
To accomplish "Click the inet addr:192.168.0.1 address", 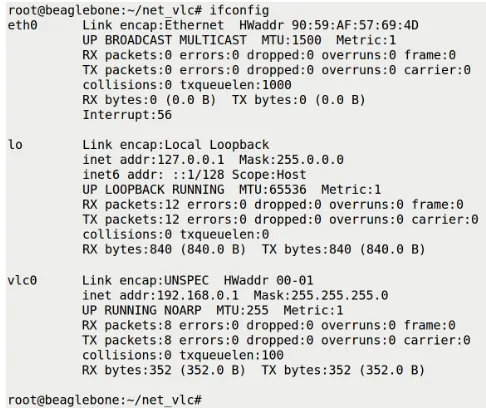I will [x=160, y=295].
